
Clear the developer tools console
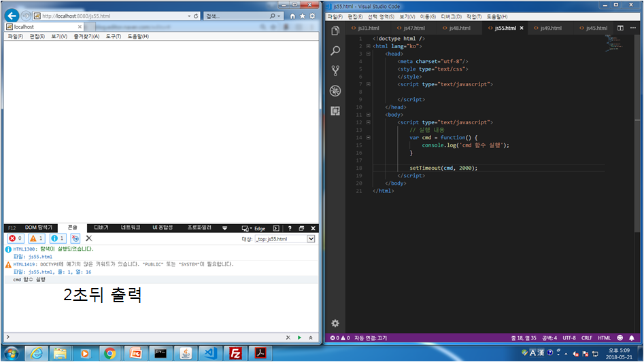[88, 238]
